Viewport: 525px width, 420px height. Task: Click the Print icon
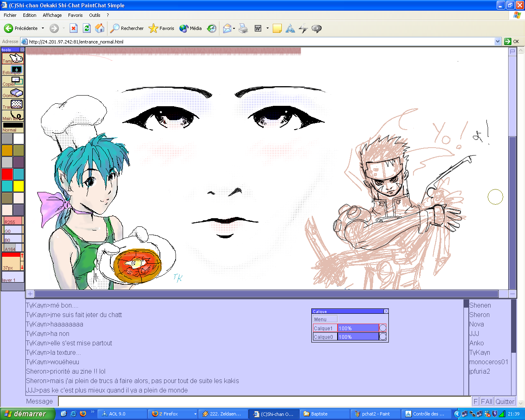click(244, 28)
